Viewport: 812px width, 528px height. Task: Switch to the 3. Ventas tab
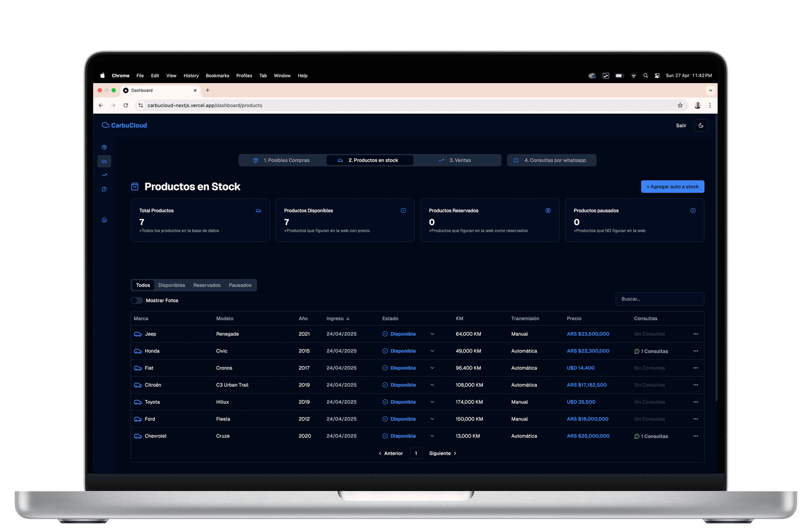coord(455,160)
